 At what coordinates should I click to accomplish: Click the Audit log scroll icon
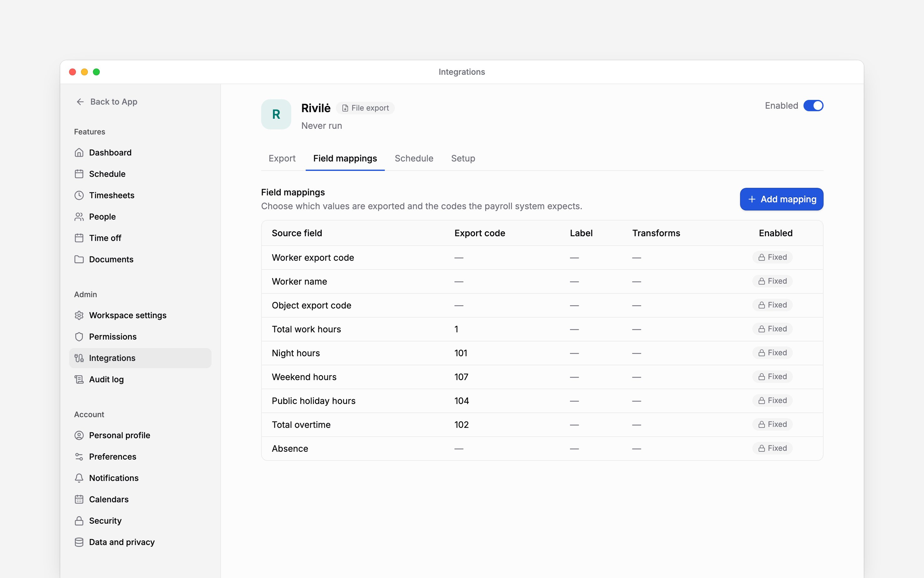point(79,379)
